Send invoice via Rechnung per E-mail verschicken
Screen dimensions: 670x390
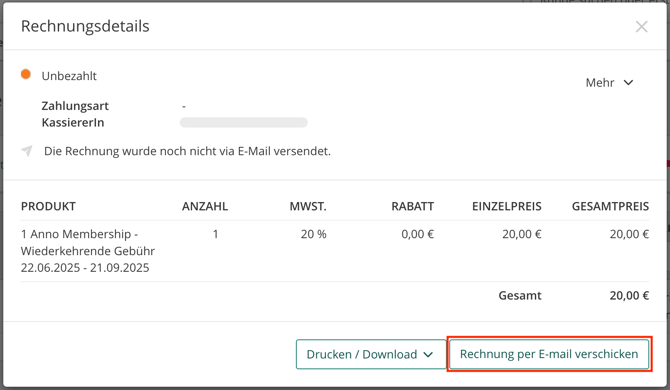click(549, 354)
